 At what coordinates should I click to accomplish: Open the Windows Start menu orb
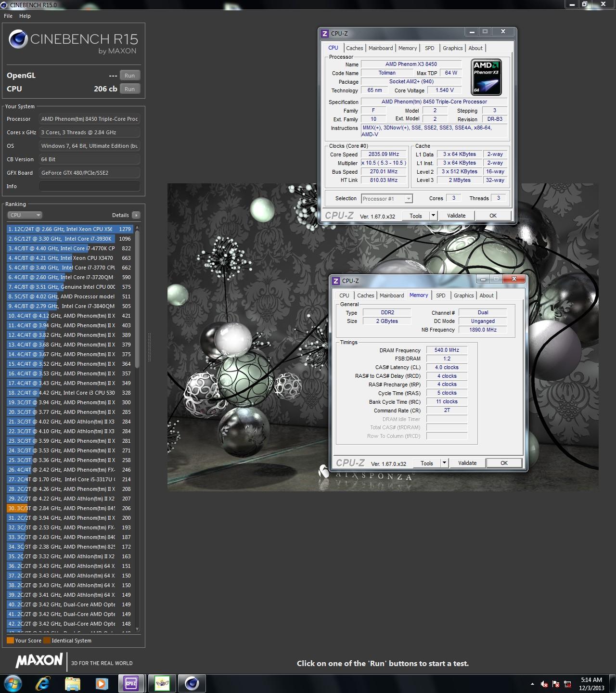(12, 683)
